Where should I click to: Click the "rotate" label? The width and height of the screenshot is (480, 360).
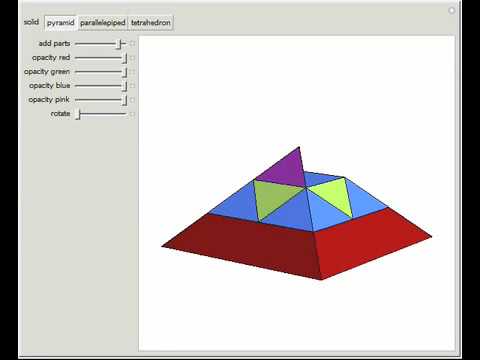60,114
